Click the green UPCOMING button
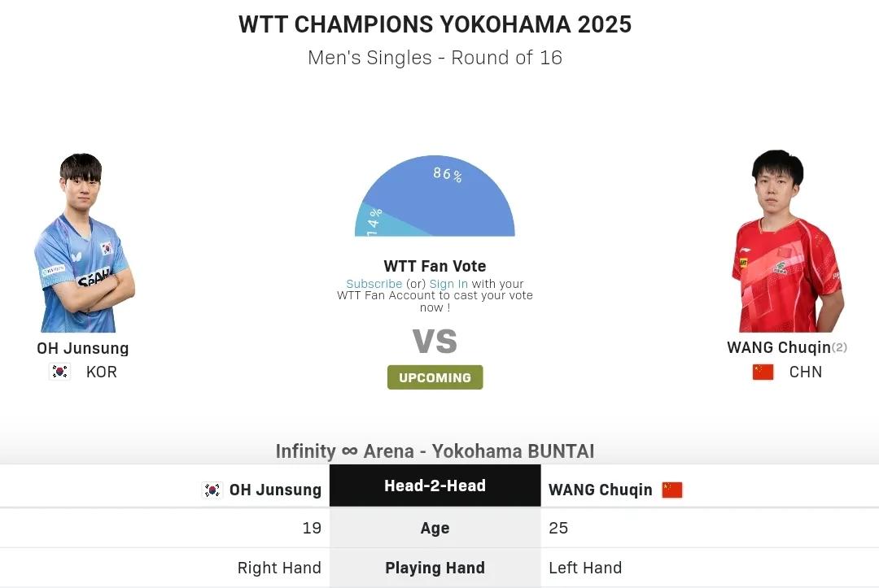 435,377
